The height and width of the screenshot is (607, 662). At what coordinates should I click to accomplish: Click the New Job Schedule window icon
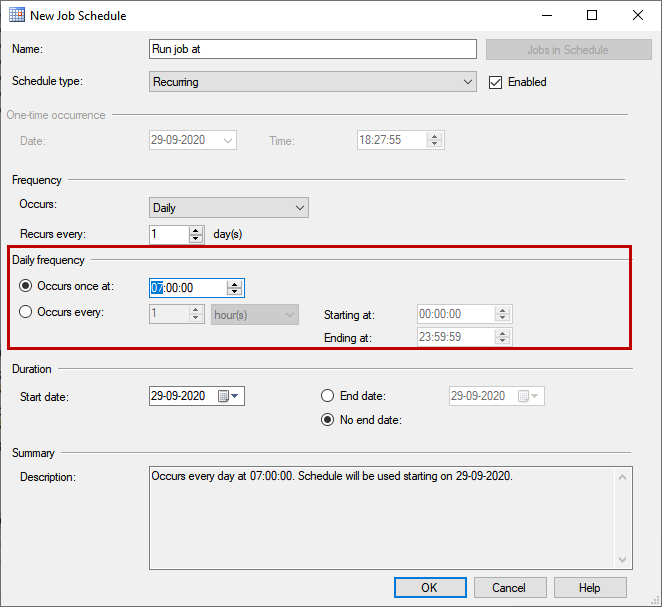coord(17,15)
